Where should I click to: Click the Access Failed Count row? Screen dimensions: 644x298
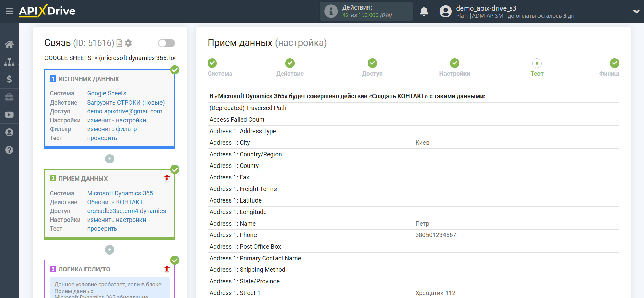(413, 120)
